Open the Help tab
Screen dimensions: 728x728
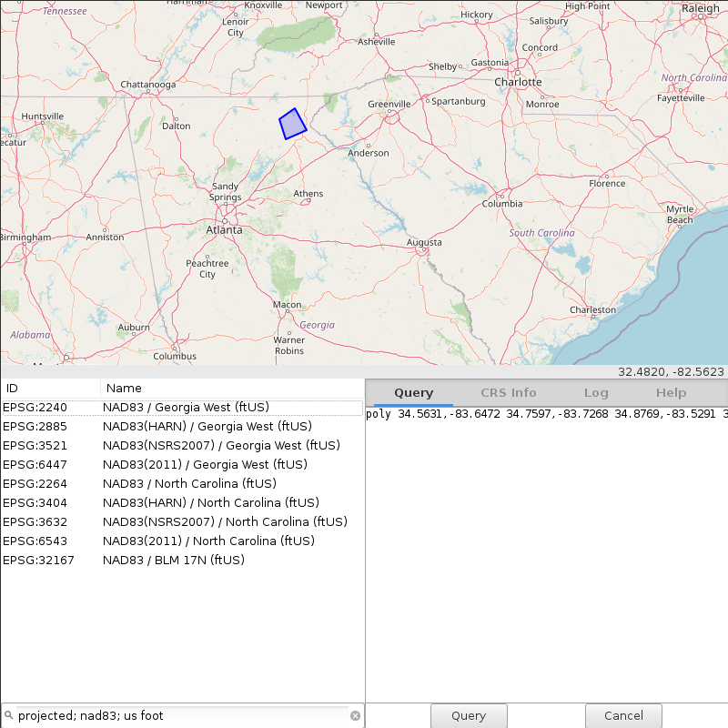coord(671,393)
